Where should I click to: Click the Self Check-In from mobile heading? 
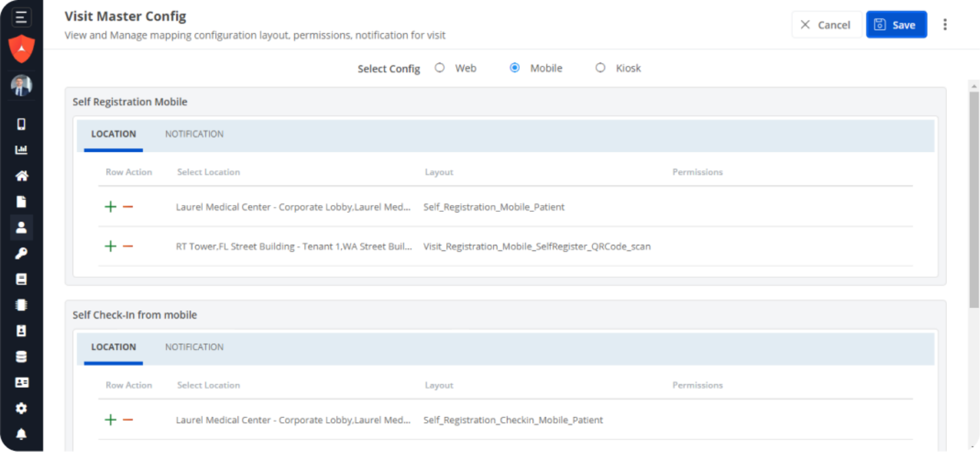pos(134,315)
